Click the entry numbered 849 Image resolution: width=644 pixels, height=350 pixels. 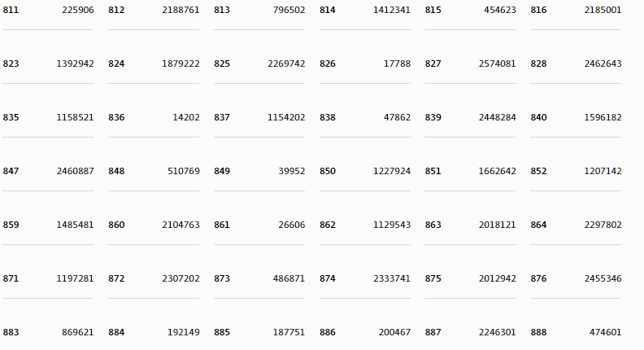pyautogui.click(x=222, y=171)
